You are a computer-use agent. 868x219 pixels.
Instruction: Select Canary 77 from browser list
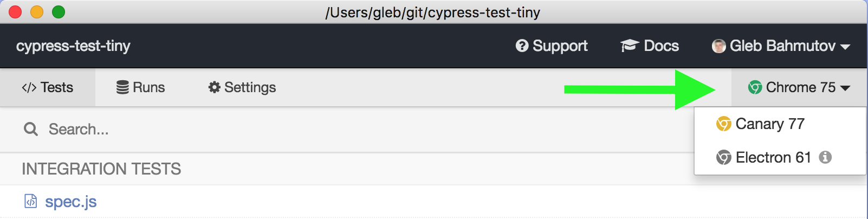tap(769, 124)
